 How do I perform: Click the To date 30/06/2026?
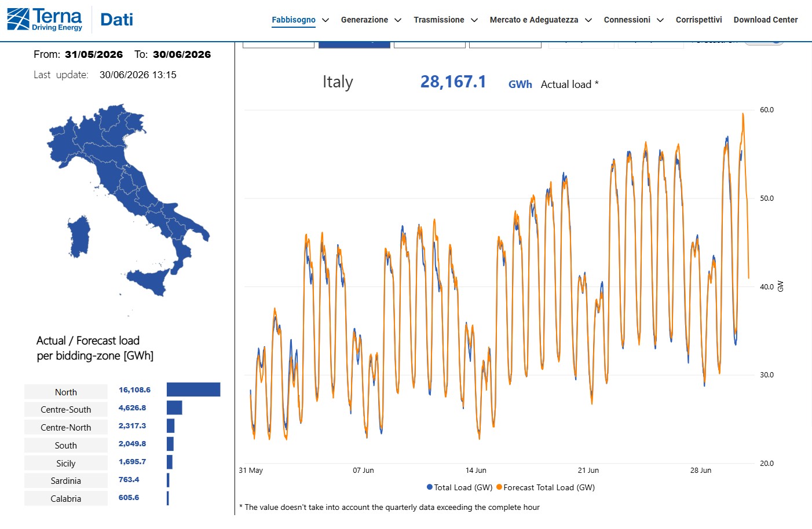[182, 54]
